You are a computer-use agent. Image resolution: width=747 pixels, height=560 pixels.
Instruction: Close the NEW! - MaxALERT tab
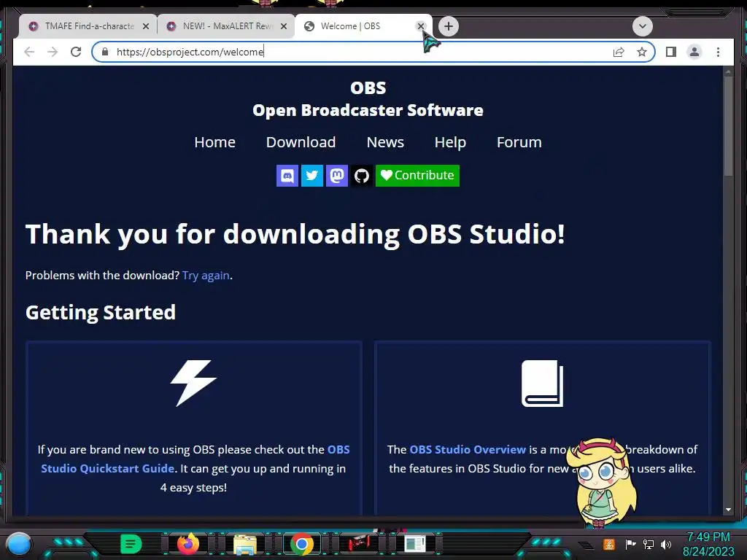coord(284,26)
